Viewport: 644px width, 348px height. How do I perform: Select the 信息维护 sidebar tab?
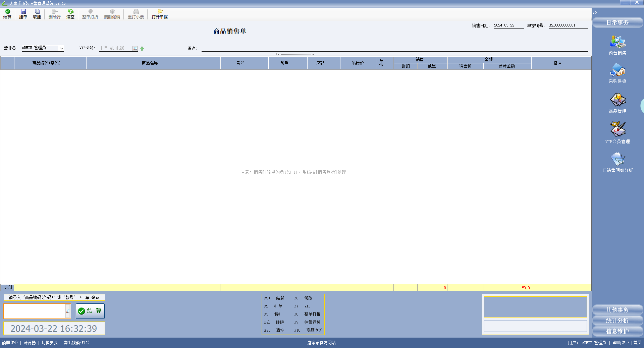coord(618,331)
